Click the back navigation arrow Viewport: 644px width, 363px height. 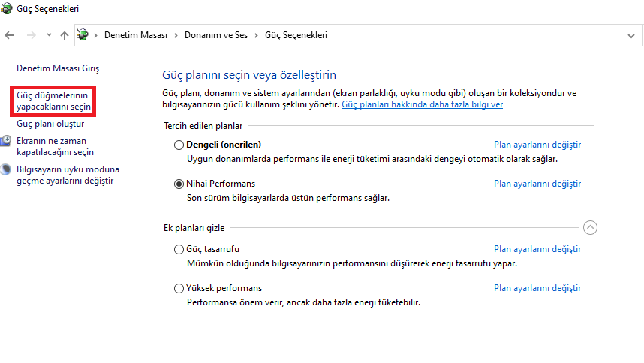[x=9, y=35]
